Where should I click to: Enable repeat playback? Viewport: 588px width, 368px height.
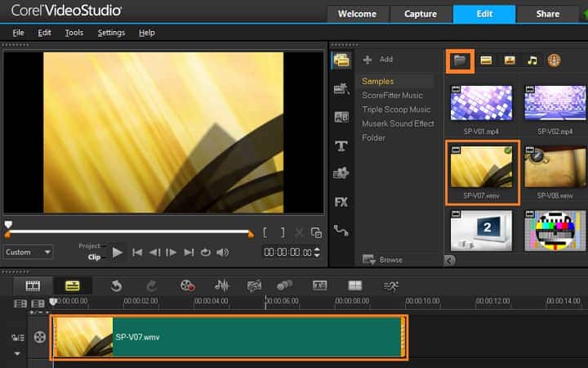click(x=205, y=253)
